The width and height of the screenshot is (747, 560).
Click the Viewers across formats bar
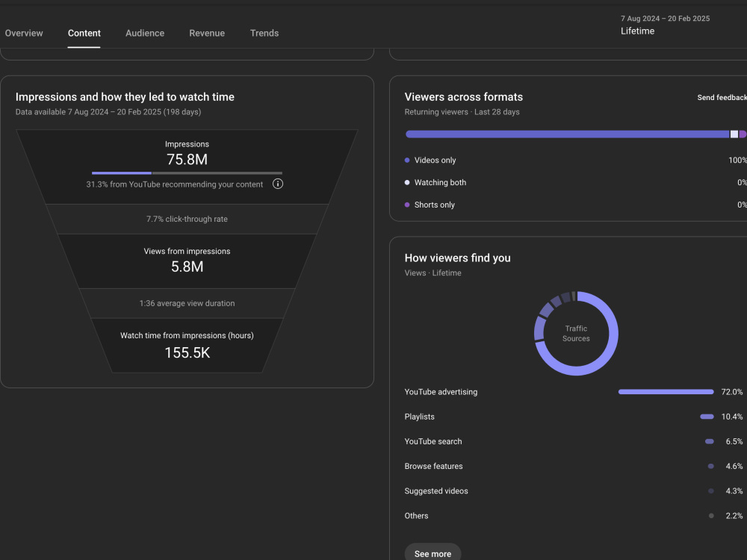tap(575, 134)
